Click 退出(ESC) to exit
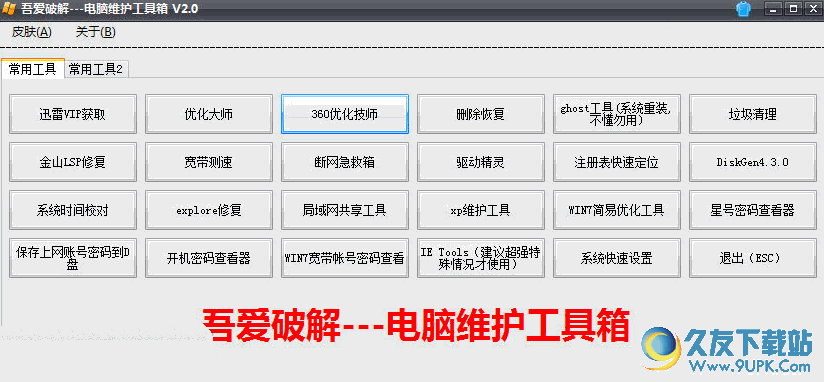 [753, 258]
